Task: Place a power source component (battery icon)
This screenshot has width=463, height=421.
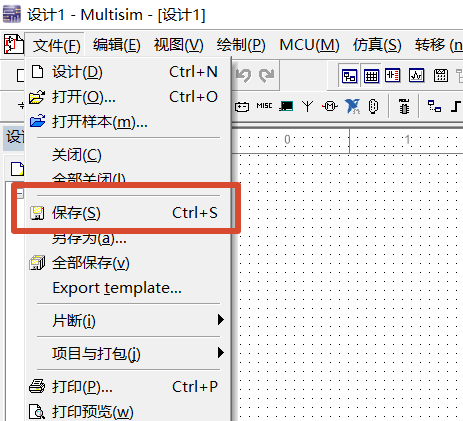Action: [242, 107]
